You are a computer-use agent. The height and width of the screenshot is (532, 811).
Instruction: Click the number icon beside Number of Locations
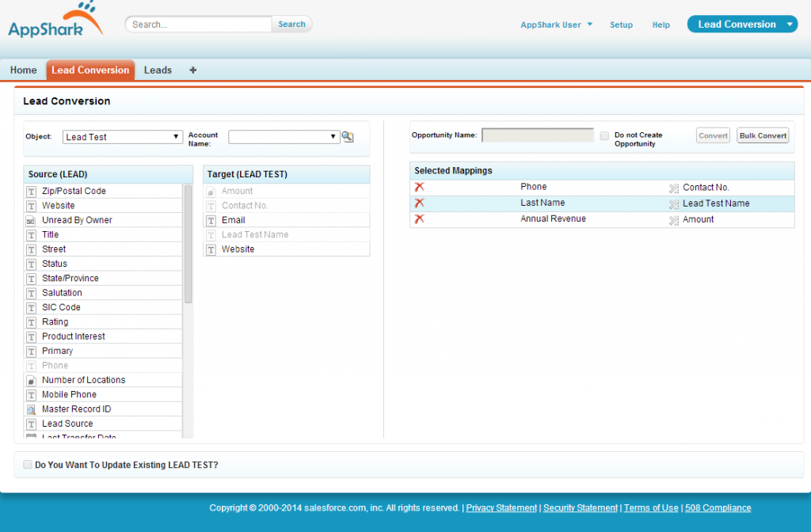32,381
